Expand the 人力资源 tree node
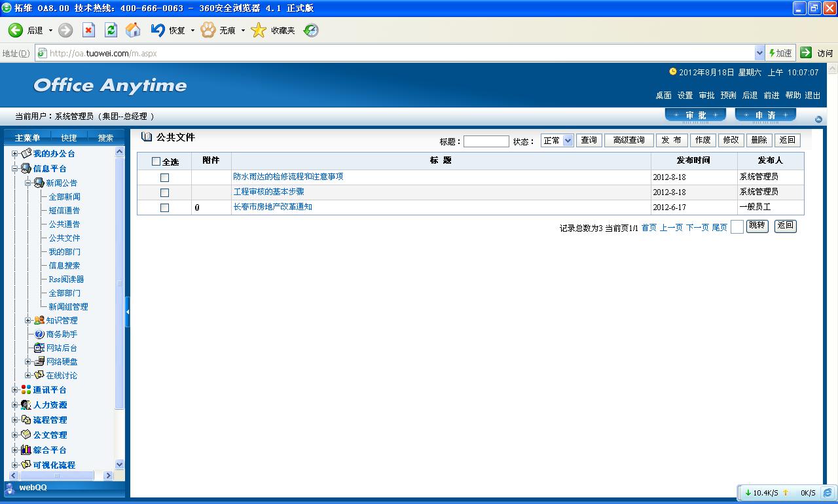838x504 pixels. [15, 405]
